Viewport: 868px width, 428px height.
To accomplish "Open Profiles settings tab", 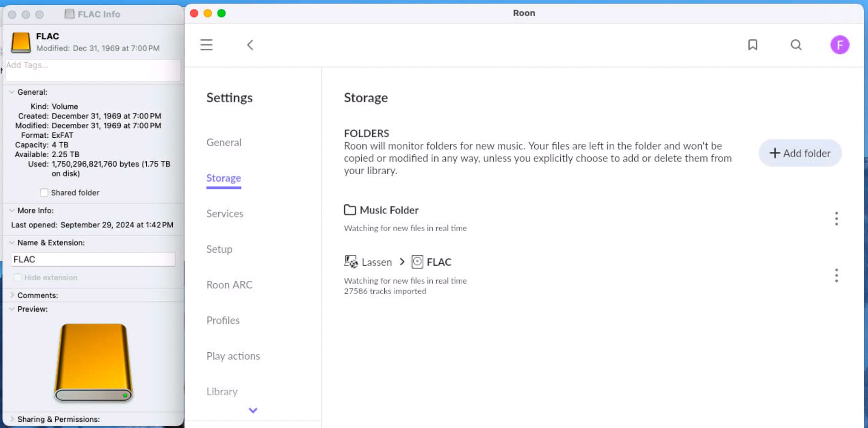I will click(x=223, y=320).
